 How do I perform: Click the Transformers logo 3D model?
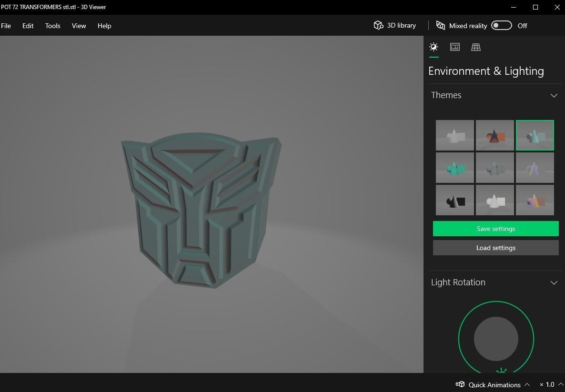click(201, 211)
